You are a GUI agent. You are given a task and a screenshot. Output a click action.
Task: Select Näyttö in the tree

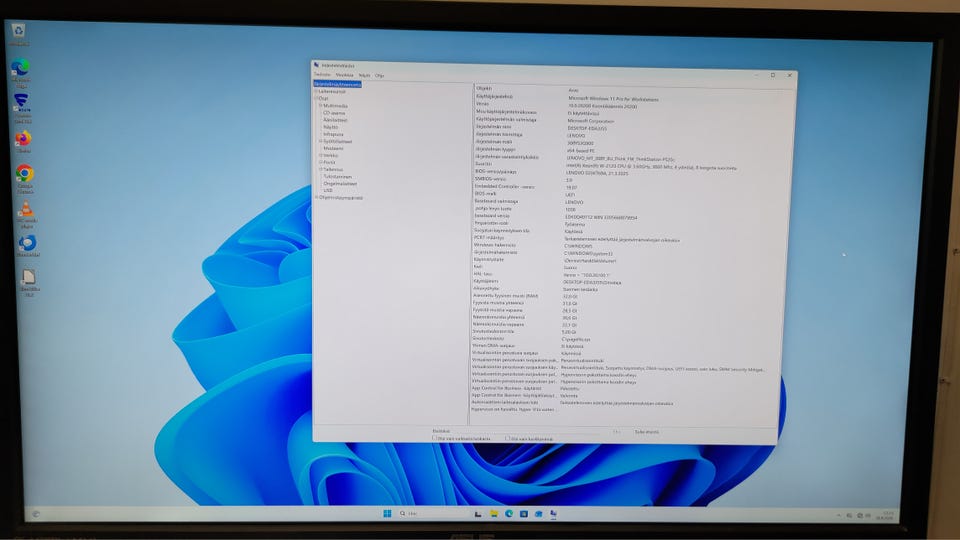[x=331, y=127]
